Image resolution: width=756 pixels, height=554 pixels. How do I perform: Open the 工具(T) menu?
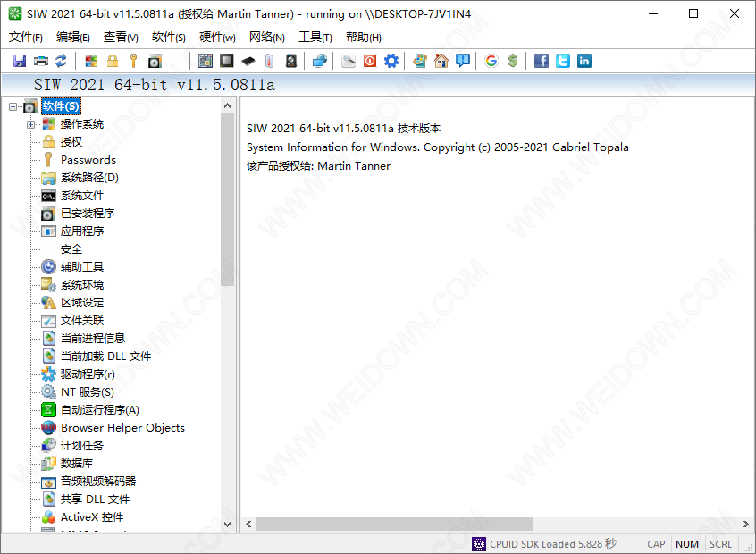315,38
